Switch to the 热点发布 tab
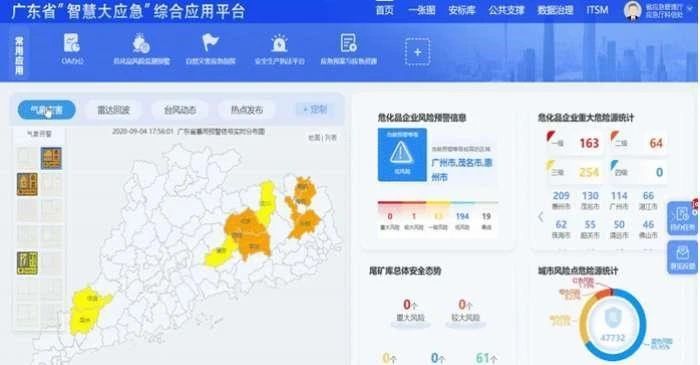 point(246,110)
